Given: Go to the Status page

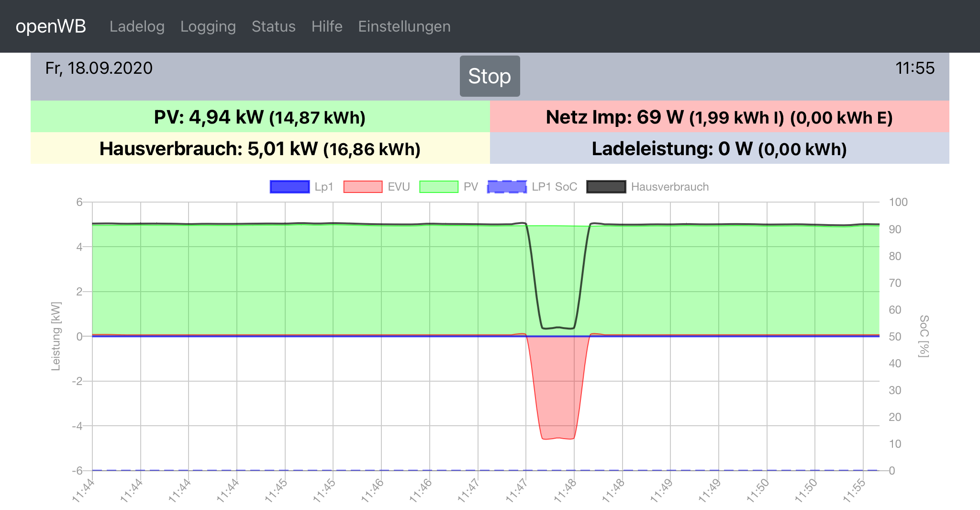Looking at the screenshot, I should [274, 26].
